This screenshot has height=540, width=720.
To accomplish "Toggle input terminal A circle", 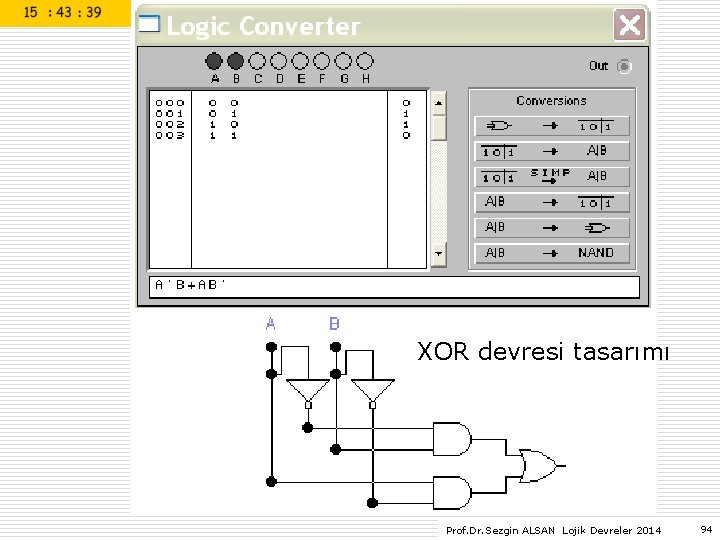I will 214,61.
